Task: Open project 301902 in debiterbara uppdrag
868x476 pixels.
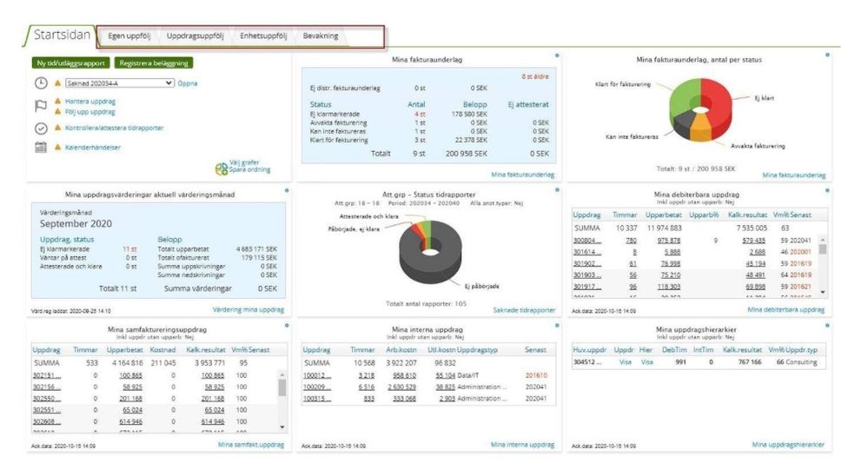Action: [587, 263]
